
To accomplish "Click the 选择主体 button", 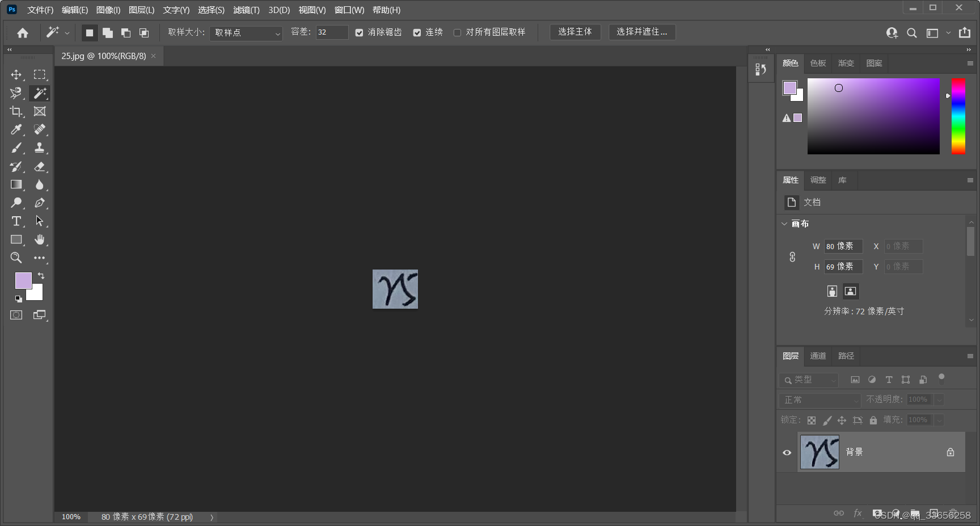I will click(x=575, y=32).
